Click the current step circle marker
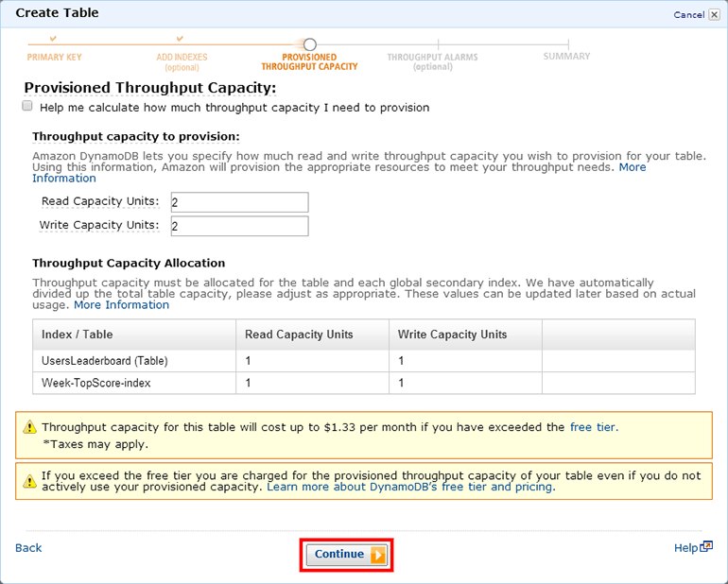Screen dimensions: 728x584 tap(309, 44)
